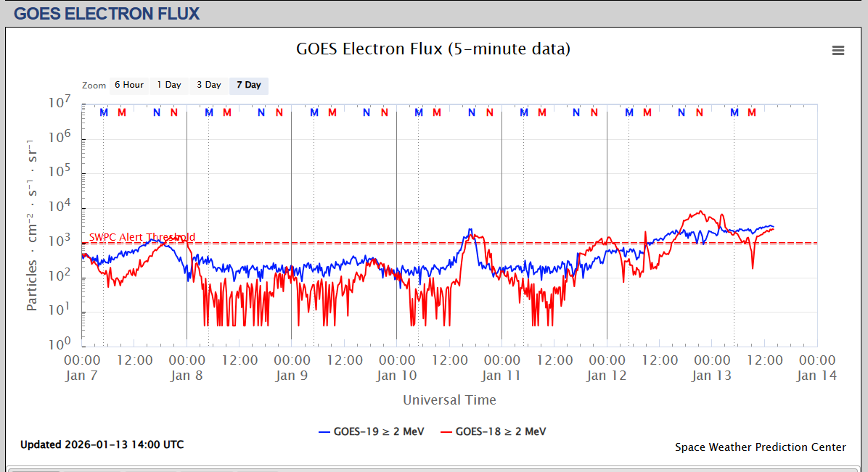
Task: Click the red GOES-18 peak near Jan 13
Action: point(701,212)
